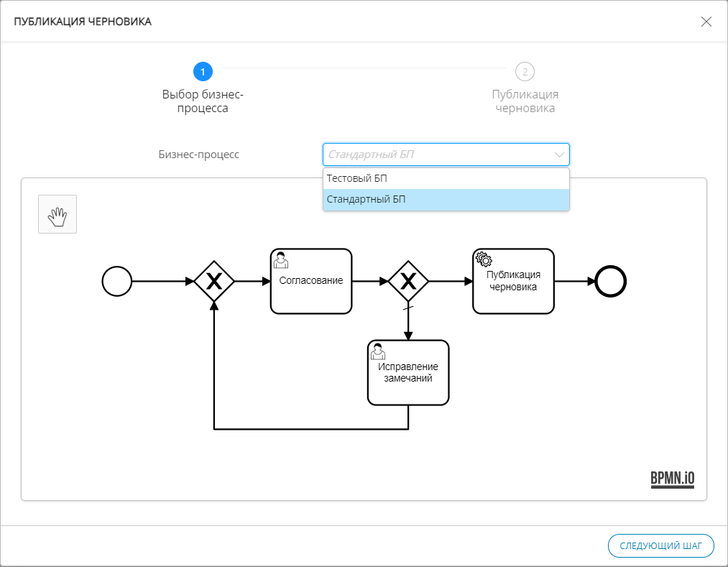Viewport: 728px width, 567px height.
Task: Choose Тестовый БП from the list
Action: click(446, 178)
